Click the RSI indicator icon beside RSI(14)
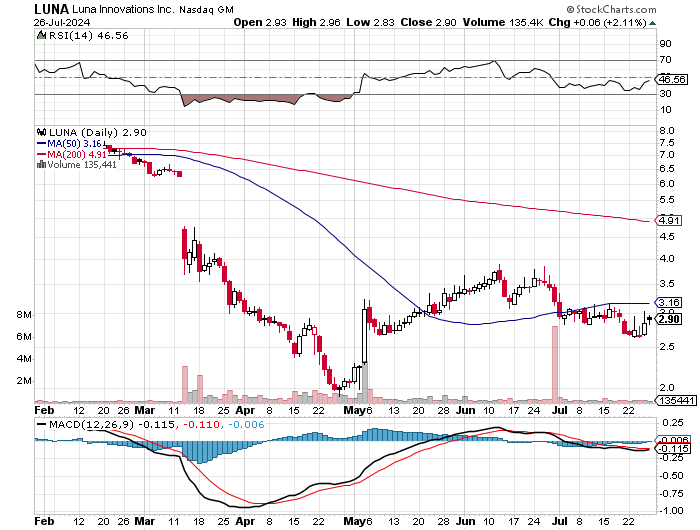Viewport: 700px width, 530px height. [41, 35]
